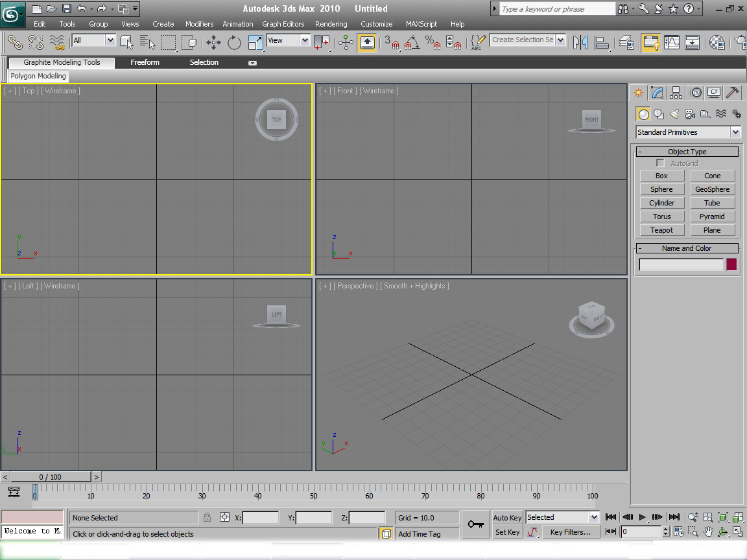The height and width of the screenshot is (560, 747).
Task: Open the View reference coordinate dropdown
Action: coord(305,40)
